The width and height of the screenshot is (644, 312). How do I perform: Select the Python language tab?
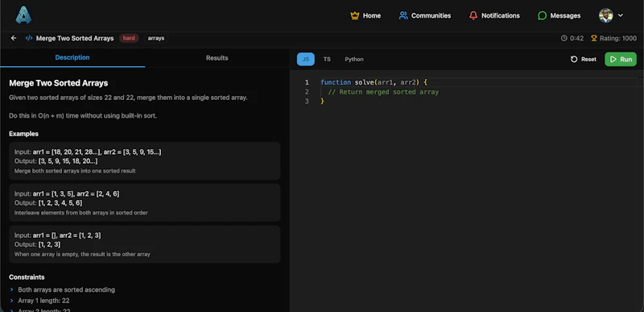354,59
